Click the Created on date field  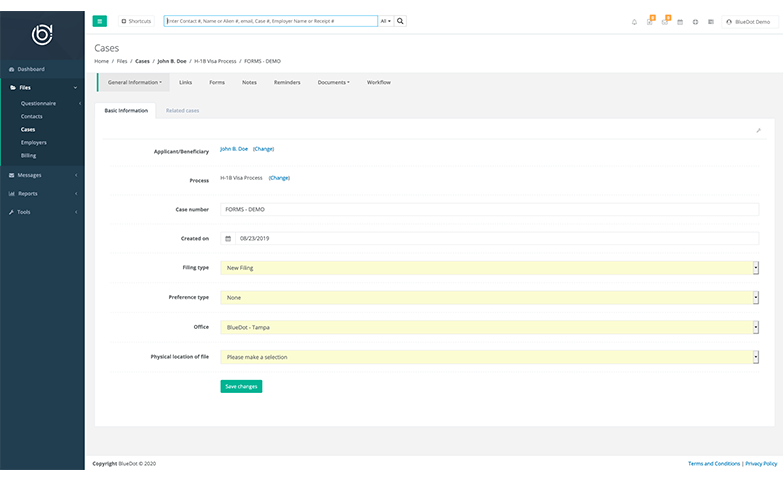(x=497, y=239)
